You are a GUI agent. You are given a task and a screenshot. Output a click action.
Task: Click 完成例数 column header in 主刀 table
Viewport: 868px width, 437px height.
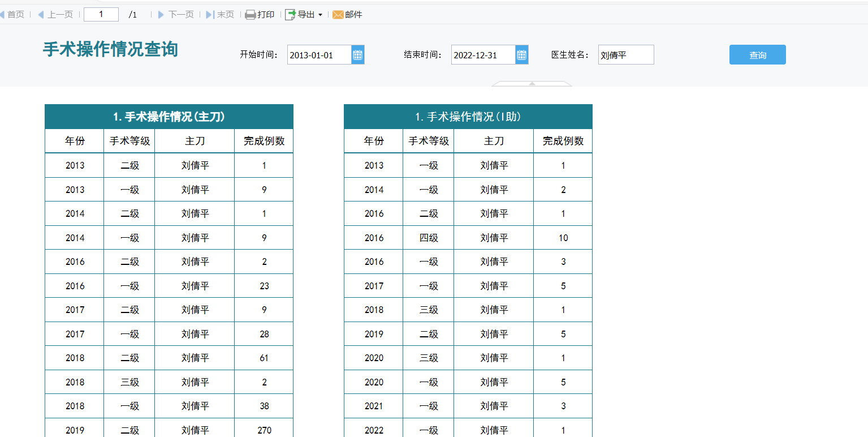click(264, 141)
